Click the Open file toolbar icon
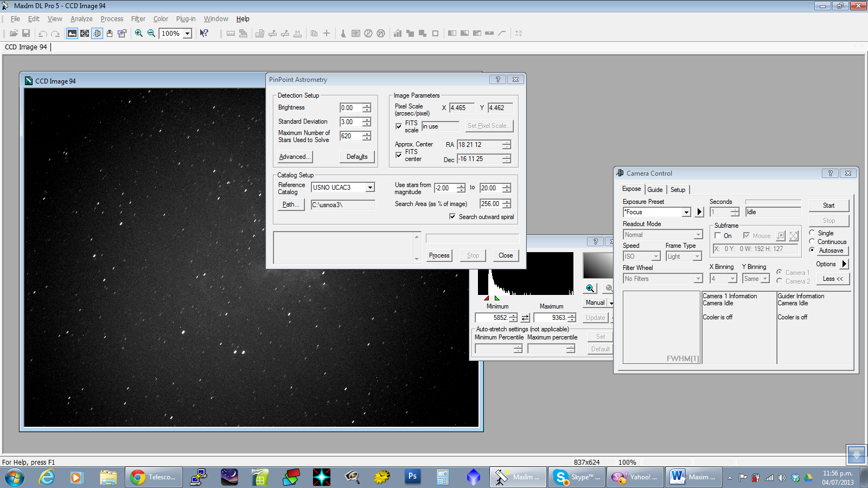Screen dimensions: 868x488 [14, 33]
